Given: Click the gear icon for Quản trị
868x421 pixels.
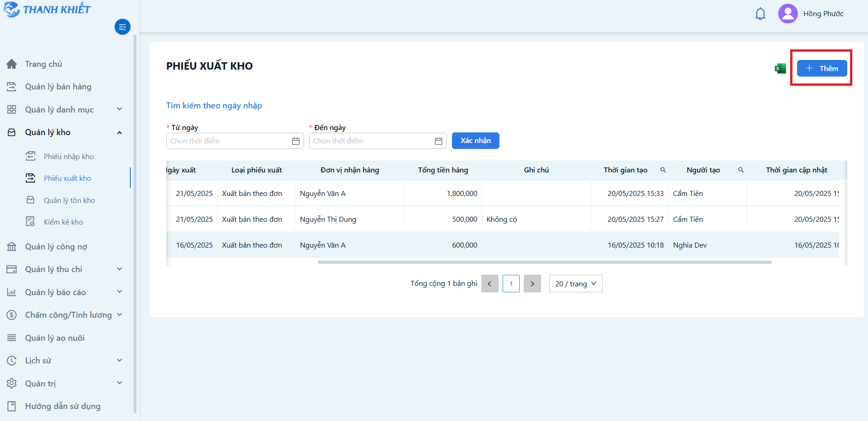Looking at the screenshot, I should coord(12,383).
